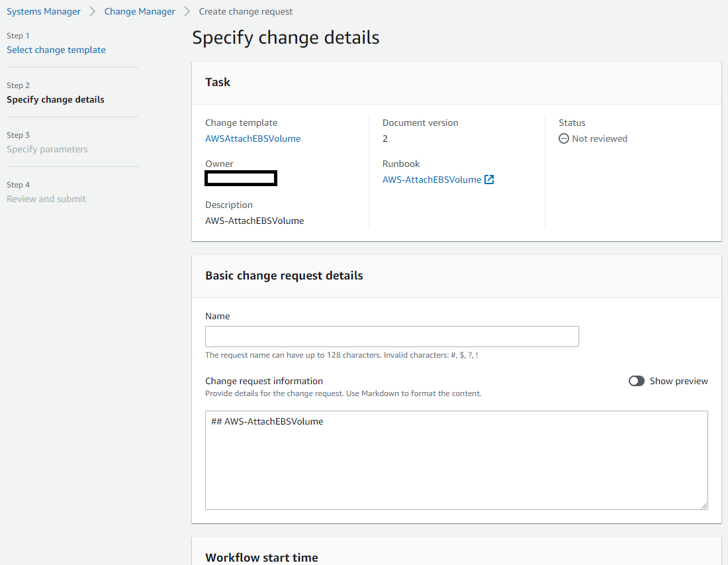Click the breadcrumb chevron after Change Manager
Image resolution: width=728 pixels, height=565 pixels.
[x=187, y=11]
